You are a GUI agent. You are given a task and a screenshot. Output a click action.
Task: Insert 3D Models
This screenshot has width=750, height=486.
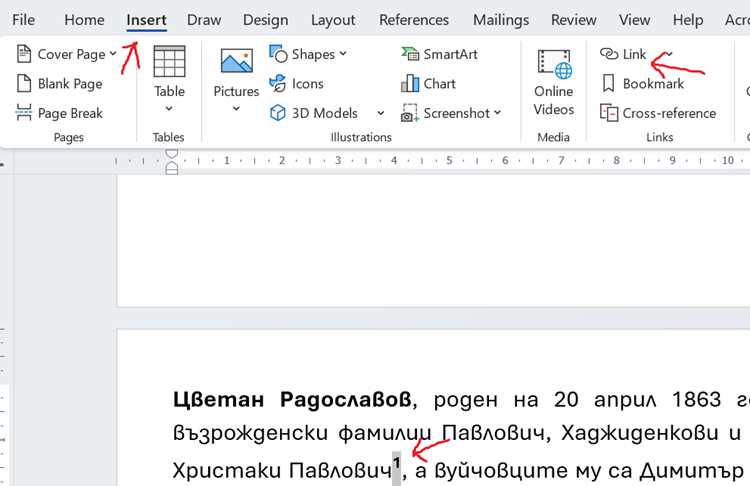[314, 113]
